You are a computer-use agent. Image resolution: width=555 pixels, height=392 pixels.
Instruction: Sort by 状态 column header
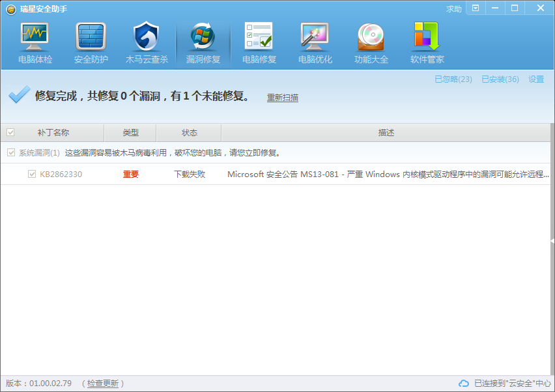pos(189,133)
